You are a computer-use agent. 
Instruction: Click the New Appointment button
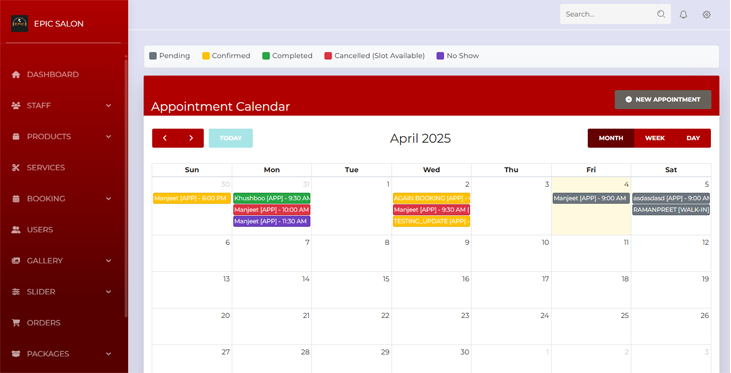click(663, 99)
